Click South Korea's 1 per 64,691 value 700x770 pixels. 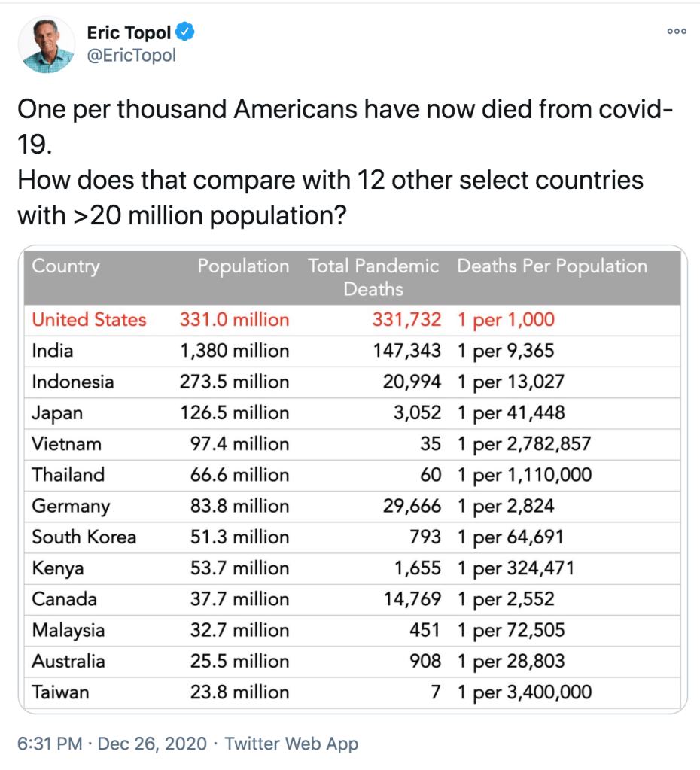click(x=510, y=537)
